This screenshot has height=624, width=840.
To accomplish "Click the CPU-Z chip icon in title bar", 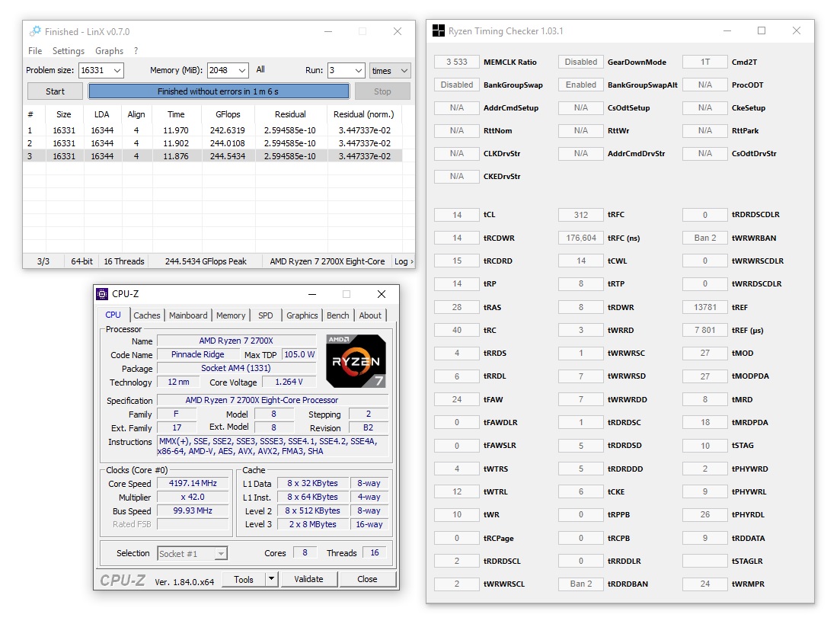I will tap(102, 294).
